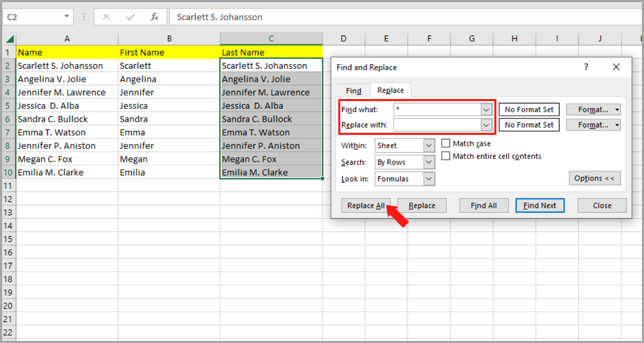
Task: Open the Within dropdown set to Sheet
Action: point(429,146)
